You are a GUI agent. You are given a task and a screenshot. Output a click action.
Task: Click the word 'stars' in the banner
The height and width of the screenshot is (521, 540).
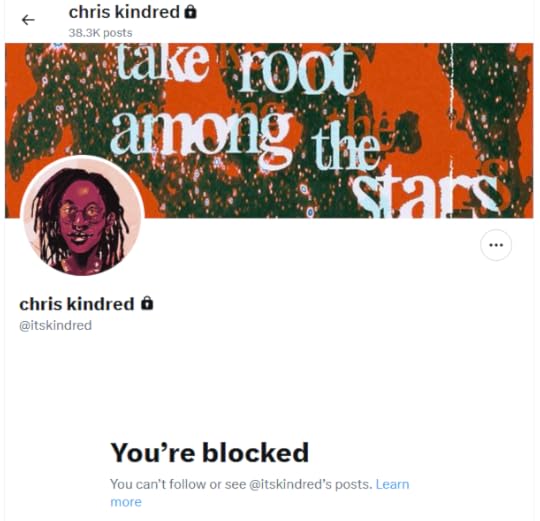click(x=425, y=193)
